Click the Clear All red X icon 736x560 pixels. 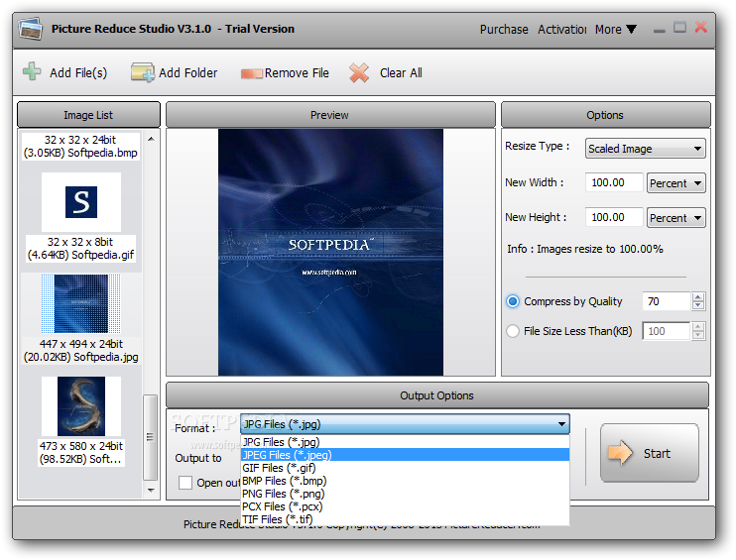[359, 73]
